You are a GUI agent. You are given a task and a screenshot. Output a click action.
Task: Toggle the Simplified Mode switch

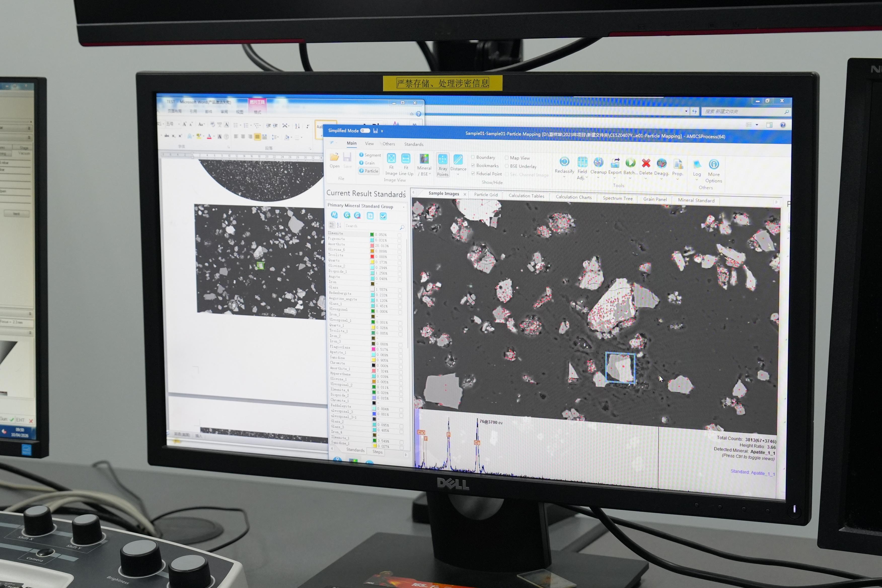(365, 130)
